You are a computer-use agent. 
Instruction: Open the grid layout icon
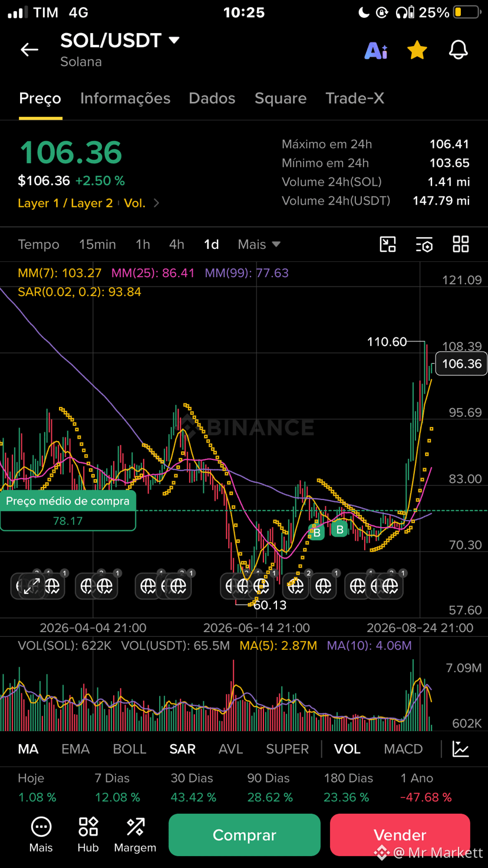(x=461, y=244)
